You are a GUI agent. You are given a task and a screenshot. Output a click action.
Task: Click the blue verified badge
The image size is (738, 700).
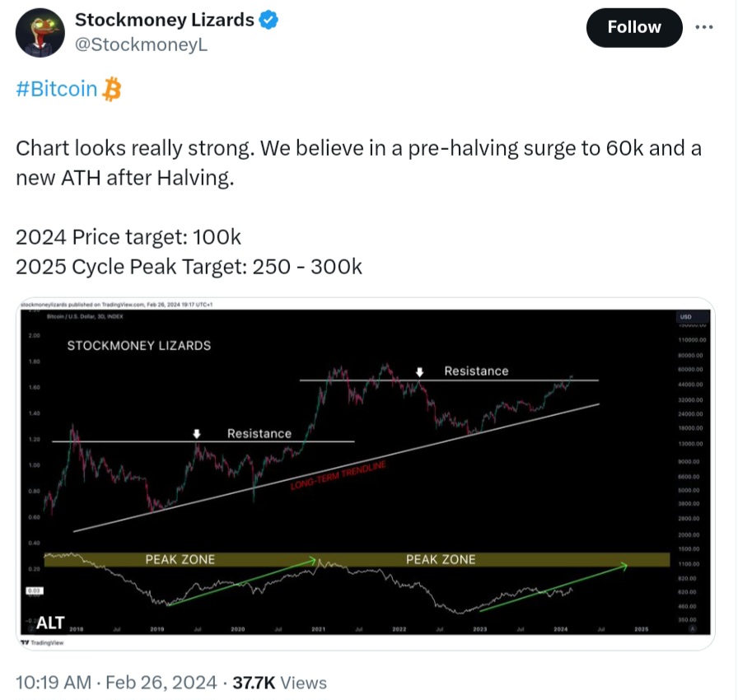(x=269, y=21)
